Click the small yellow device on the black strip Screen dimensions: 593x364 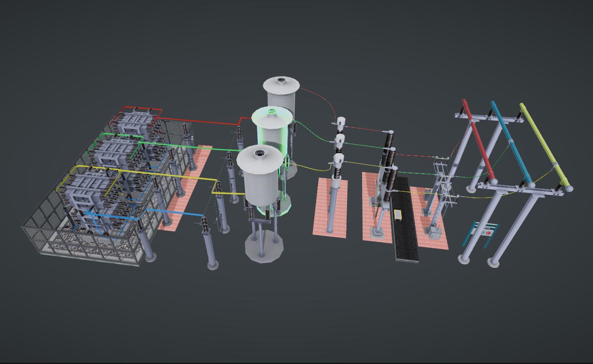(399, 215)
